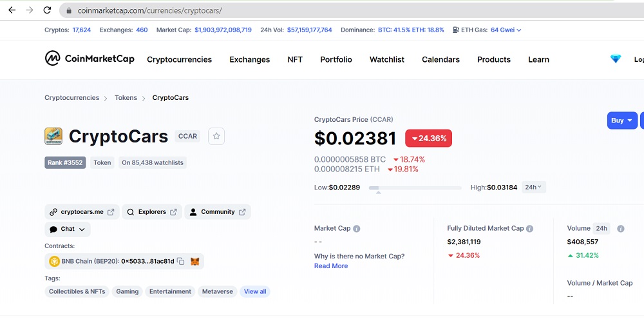Viewport: 644px width, 319px height.
Task: Reload the page with the refresh icon
Action: (47, 10)
